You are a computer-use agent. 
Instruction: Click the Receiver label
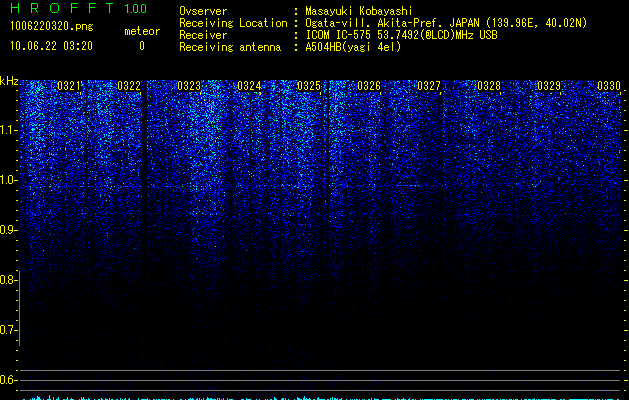click(203, 35)
